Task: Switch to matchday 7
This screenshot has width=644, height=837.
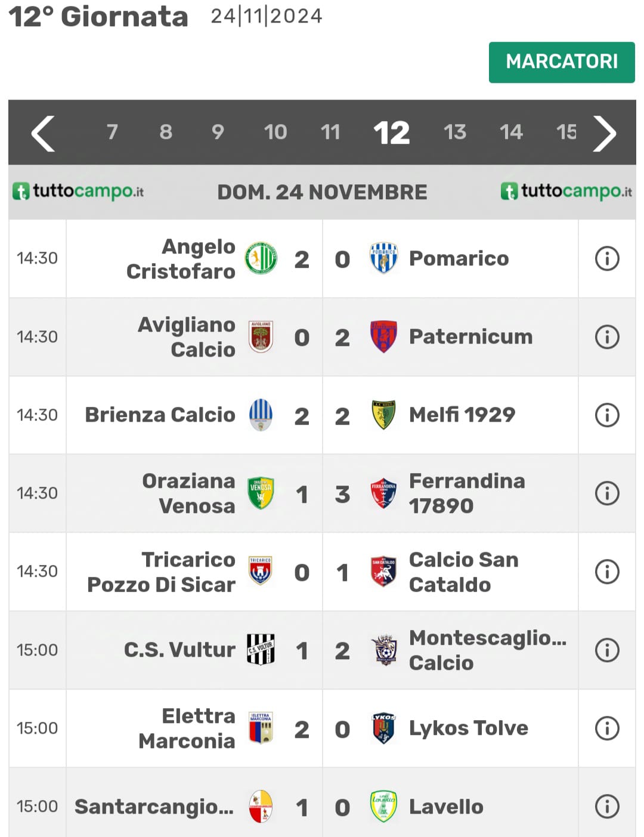Action: [x=112, y=132]
